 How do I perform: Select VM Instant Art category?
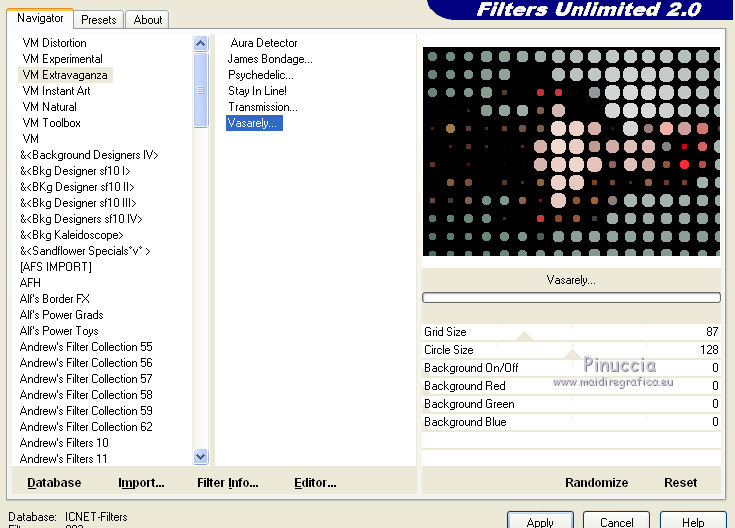pyautogui.click(x=56, y=91)
